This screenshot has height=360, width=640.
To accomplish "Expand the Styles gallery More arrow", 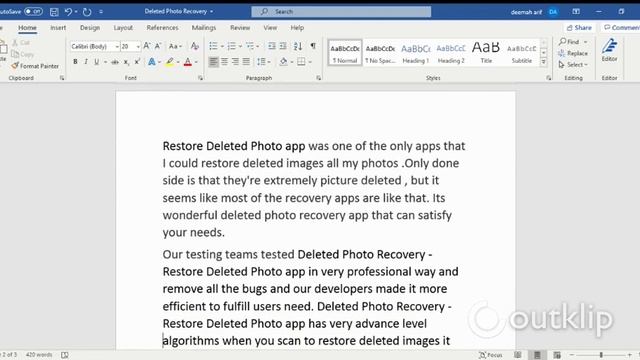I will click(544, 62).
